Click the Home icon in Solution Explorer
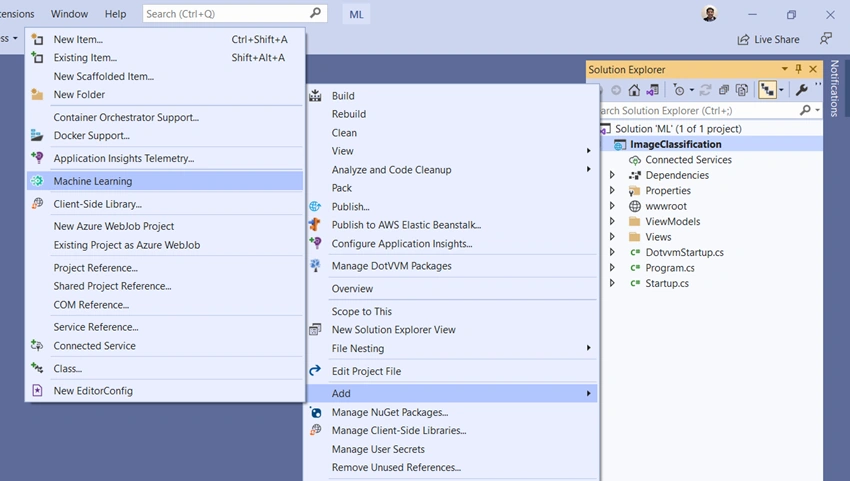The width and height of the screenshot is (850, 481). coord(634,90)
